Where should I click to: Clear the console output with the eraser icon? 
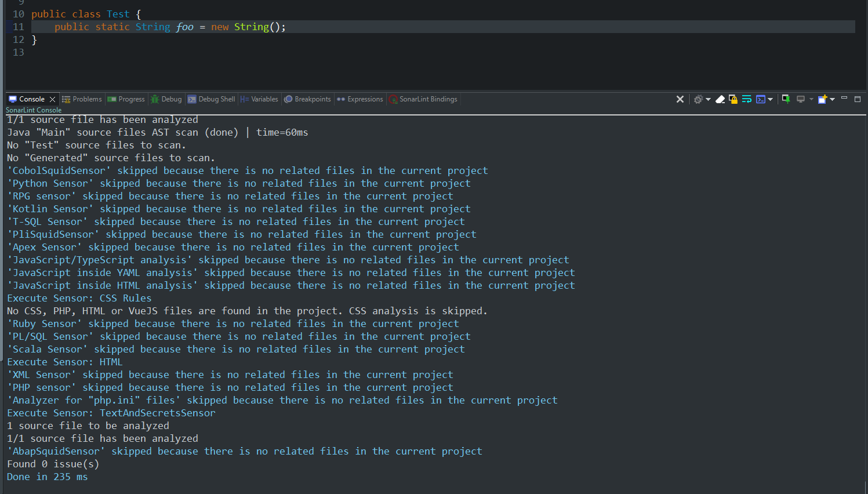pos(720,99)
